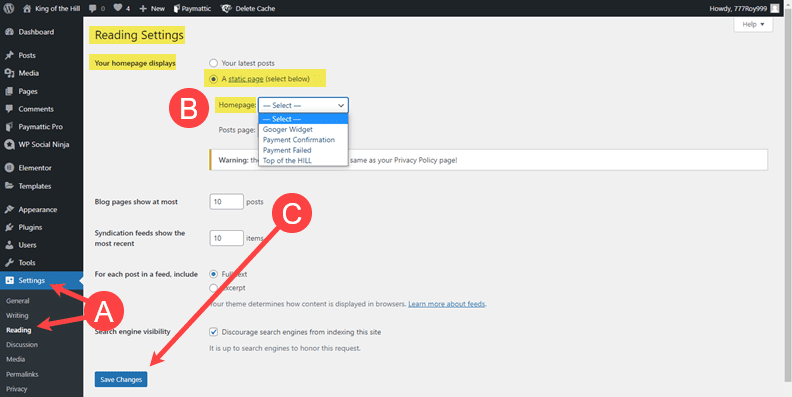The height and width of the screenshot is (397, 792).
Task: Open the static page link
Action: (x=245, y=79)
